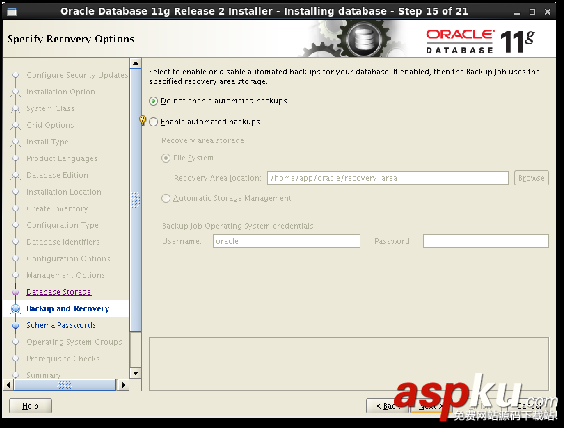
Task: Choose Automatic Storage Management option
Action: (165, 199)
